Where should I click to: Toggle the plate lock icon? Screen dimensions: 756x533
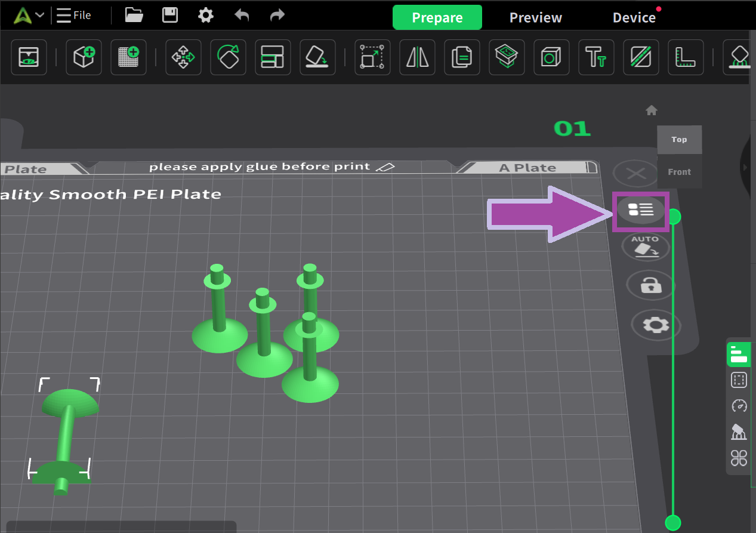pyautogui.click(x=650, y=286)
